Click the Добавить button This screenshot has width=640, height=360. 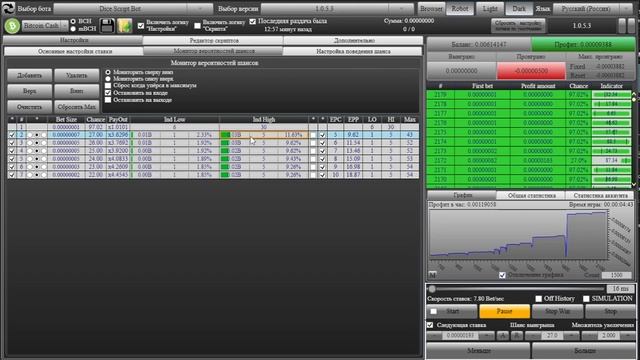coord(30,76)
